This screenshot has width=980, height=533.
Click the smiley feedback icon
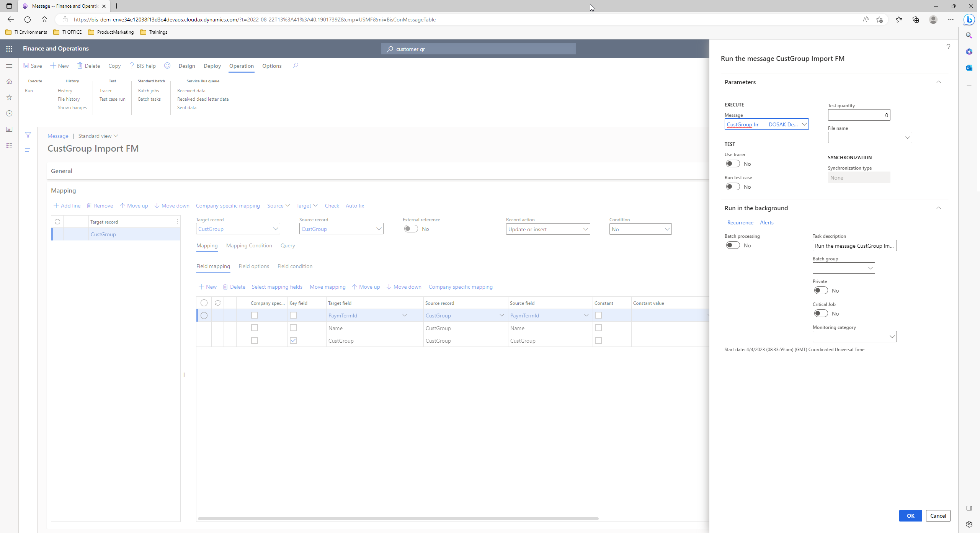click(167, 65)
